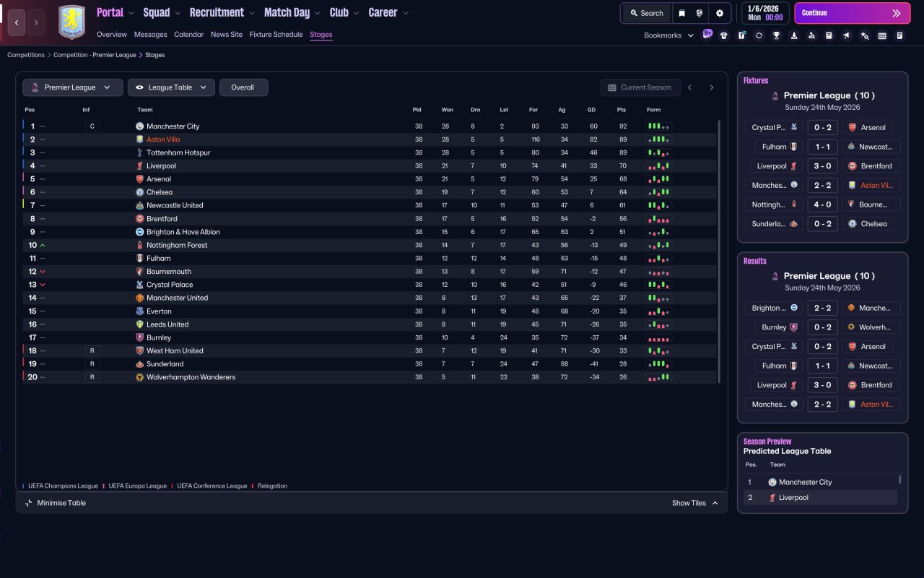
Task: Click the Current Season button
Action: point(640,87)
